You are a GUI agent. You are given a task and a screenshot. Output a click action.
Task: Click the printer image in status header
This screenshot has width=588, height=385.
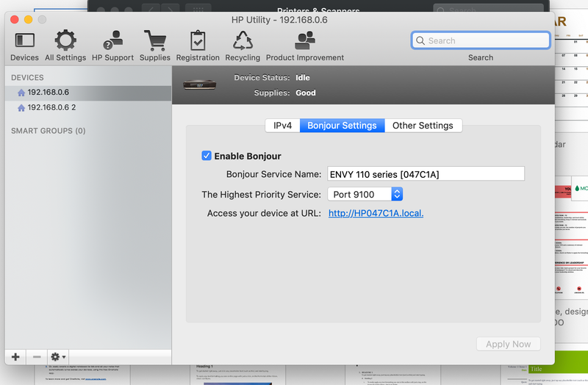point(199,84)
